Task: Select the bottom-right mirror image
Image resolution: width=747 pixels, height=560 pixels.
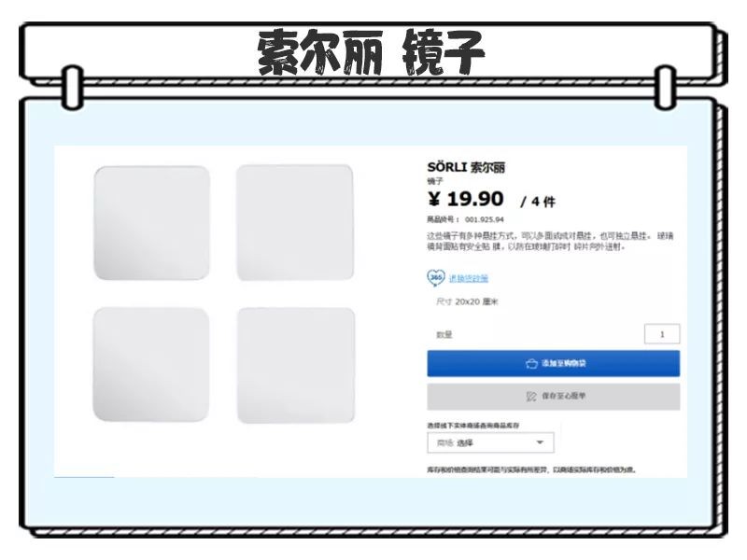Action: click(296, 365)
